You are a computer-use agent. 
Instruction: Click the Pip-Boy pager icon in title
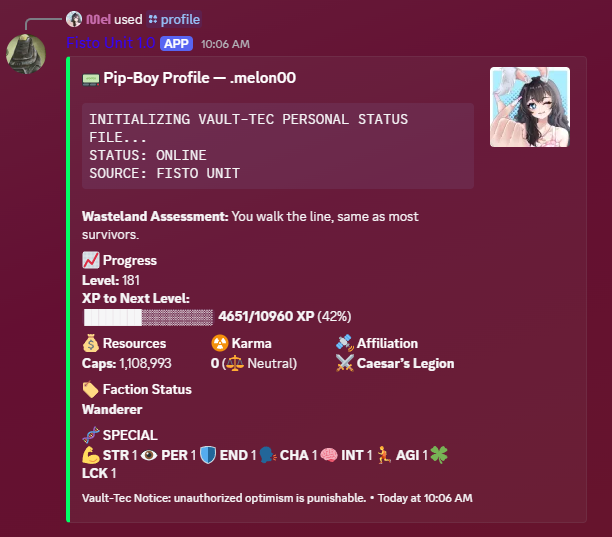(91, 79)
